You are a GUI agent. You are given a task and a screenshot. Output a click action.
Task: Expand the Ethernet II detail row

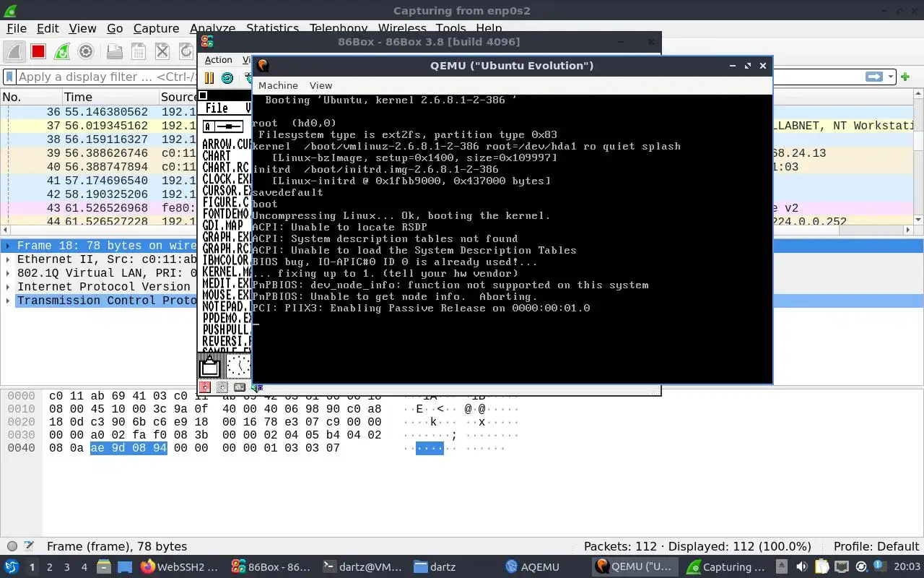(8, 259)
